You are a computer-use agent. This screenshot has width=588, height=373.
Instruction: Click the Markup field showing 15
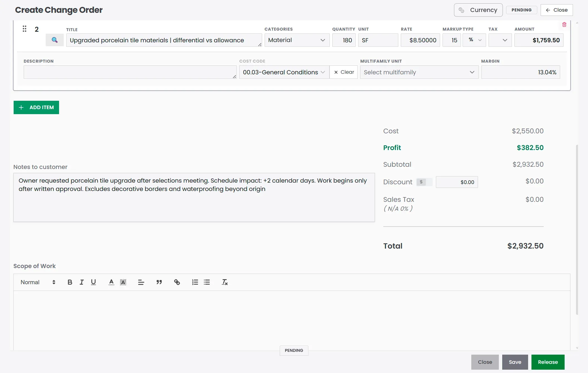[452, 40]
